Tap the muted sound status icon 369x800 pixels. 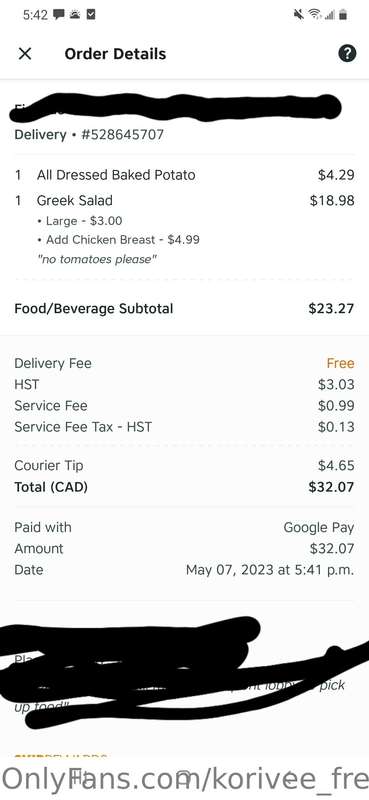coord(299,15)
